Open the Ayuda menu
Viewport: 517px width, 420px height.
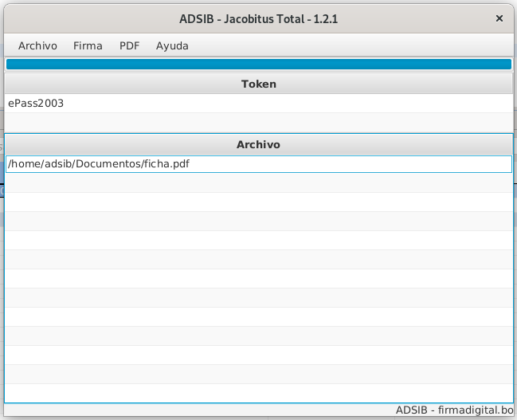click(x=172, y=45)
